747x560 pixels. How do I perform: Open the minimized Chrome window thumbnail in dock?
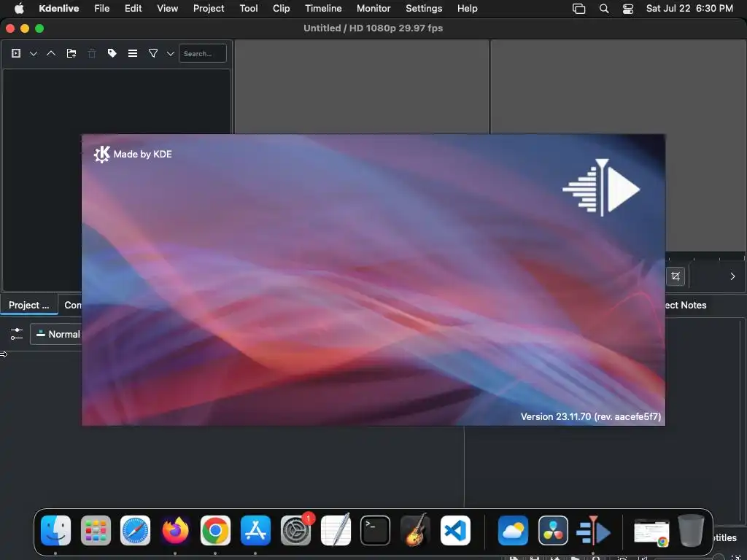651,532
